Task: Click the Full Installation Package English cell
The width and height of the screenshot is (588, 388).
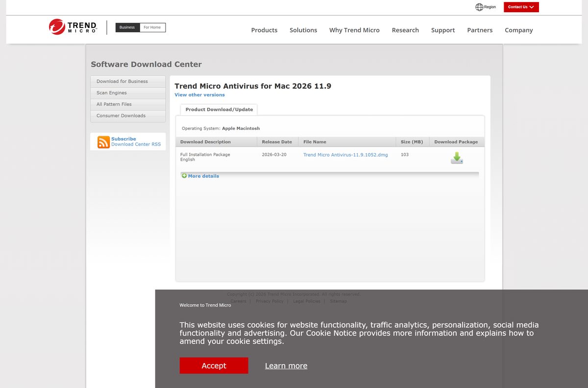Action: pyautogui.click(x=205, y=157)
